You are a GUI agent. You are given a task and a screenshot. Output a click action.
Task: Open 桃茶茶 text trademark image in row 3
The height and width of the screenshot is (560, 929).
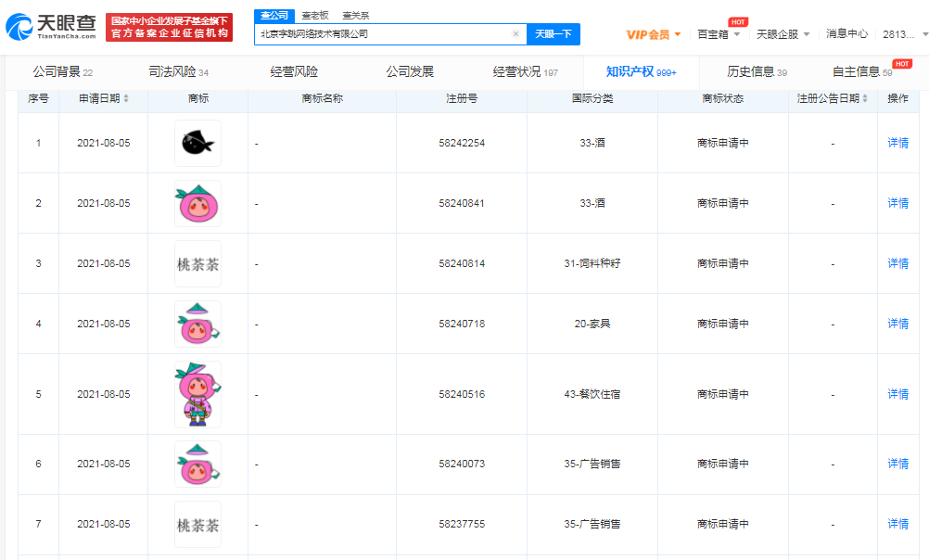[x=197, y=263]
